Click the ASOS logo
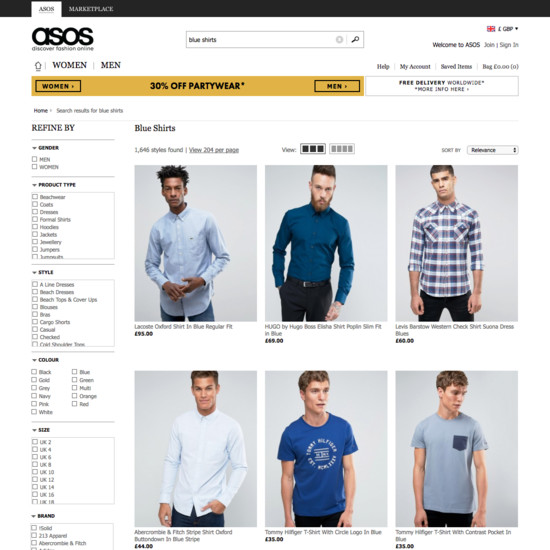 (63, 39)
